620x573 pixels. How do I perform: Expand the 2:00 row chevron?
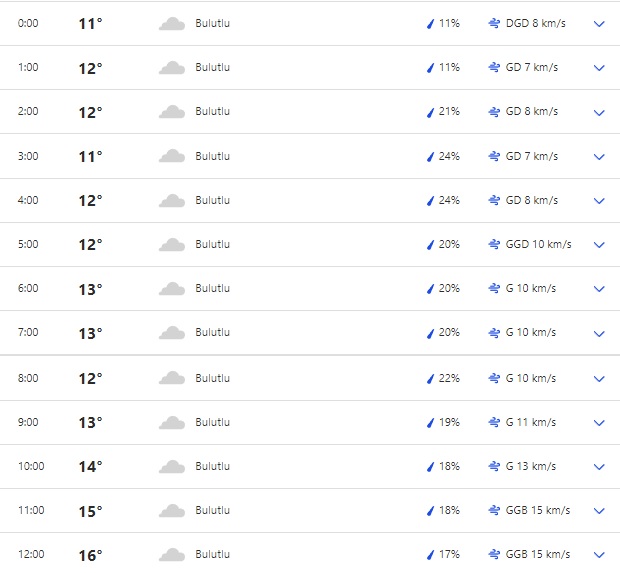click(x=599, y=112)
